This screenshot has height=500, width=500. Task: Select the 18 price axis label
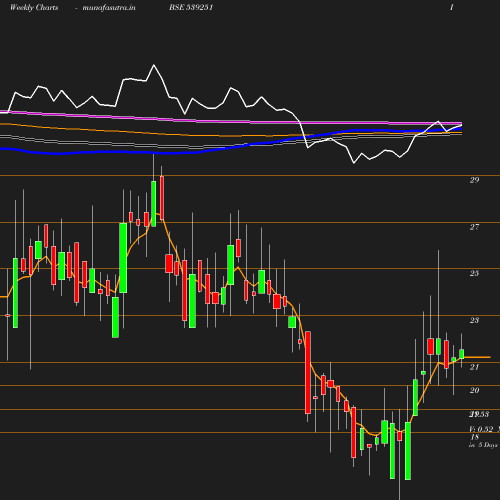(475, 437)
